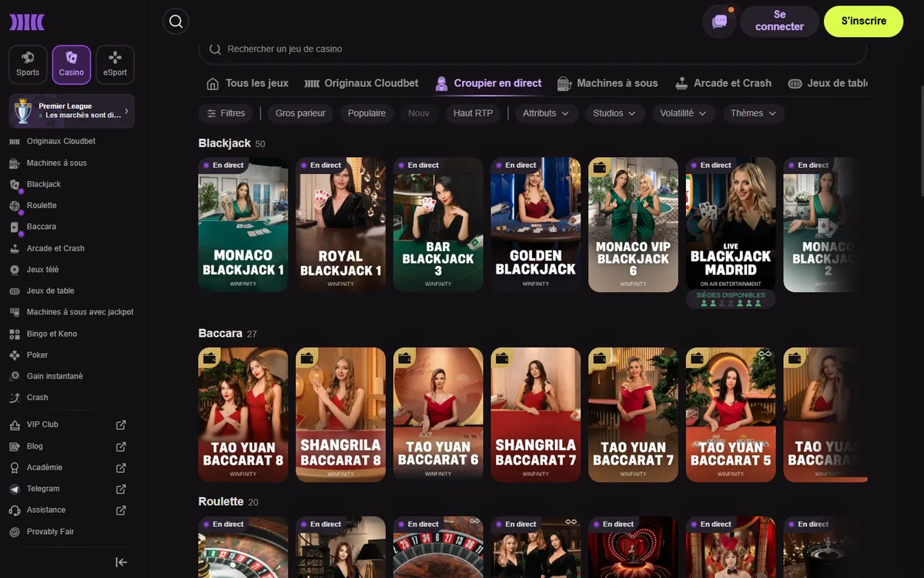Click Jeux de table sidebar icon

(14, 291)
